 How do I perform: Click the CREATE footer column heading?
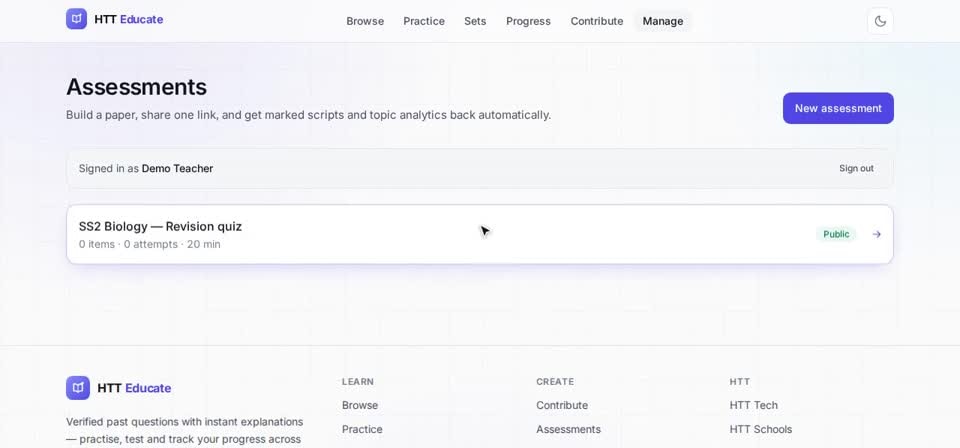[x=555, y=381]
